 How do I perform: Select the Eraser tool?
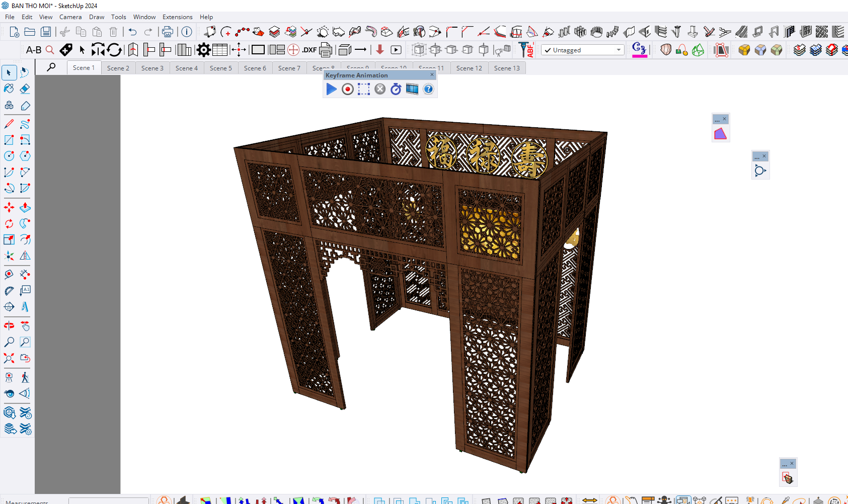point(25,89)
